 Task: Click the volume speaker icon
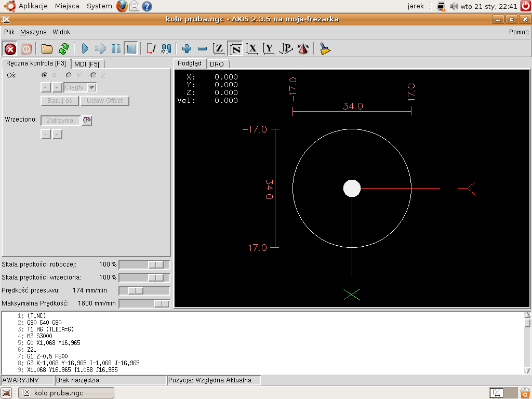click(454, 6)
